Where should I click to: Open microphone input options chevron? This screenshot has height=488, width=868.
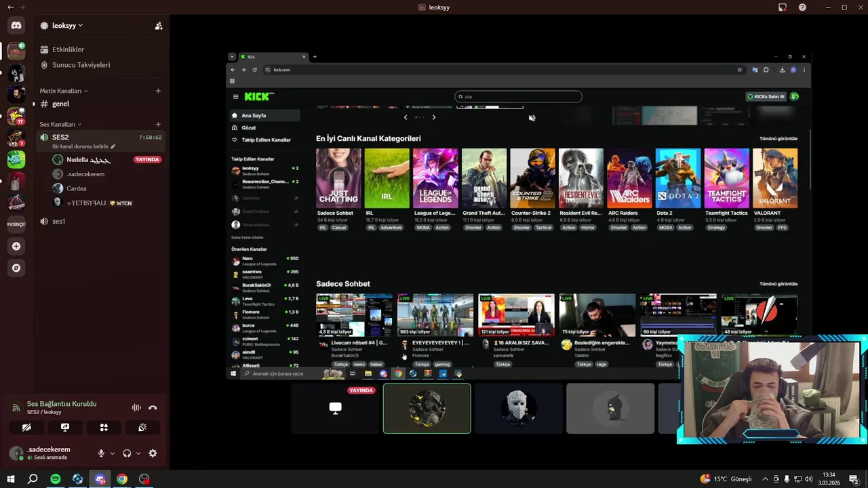pos(112,453)
